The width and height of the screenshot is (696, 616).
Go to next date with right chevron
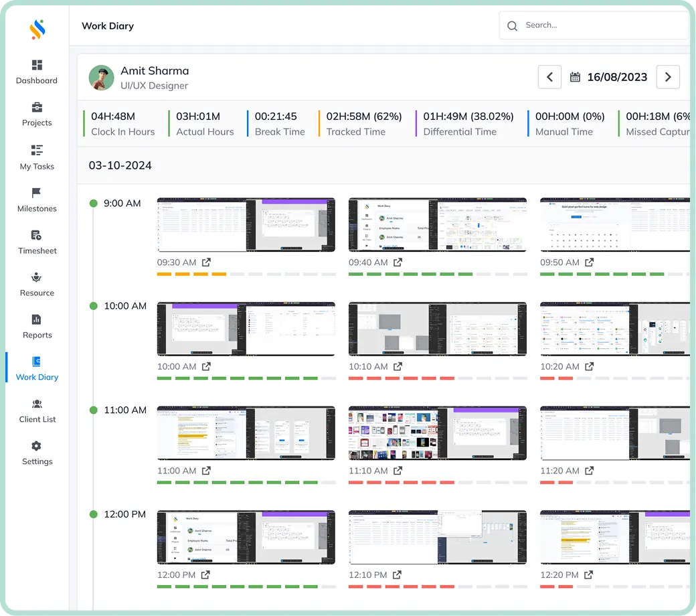(668, 77)
